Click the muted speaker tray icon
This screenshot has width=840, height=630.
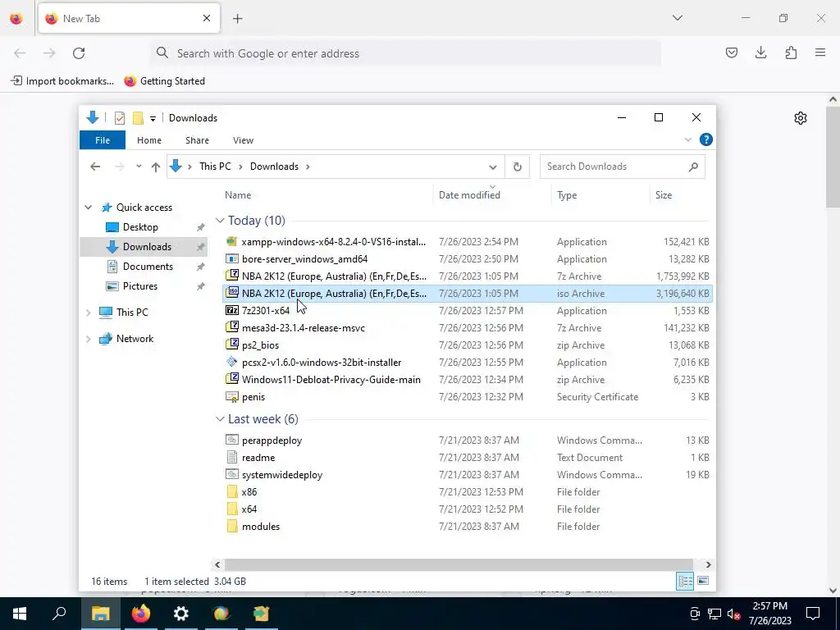pos(733,614)
